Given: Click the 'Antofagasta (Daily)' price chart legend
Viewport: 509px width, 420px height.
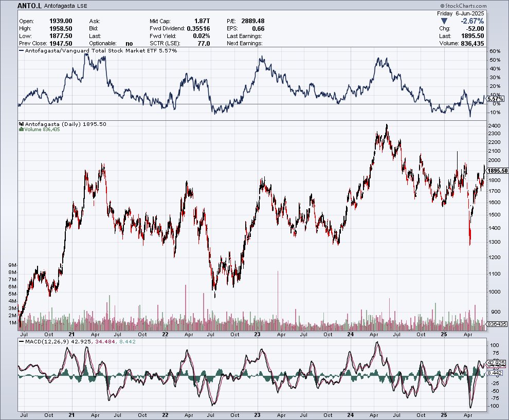Looking at the screenshot, I should point(63,124).
